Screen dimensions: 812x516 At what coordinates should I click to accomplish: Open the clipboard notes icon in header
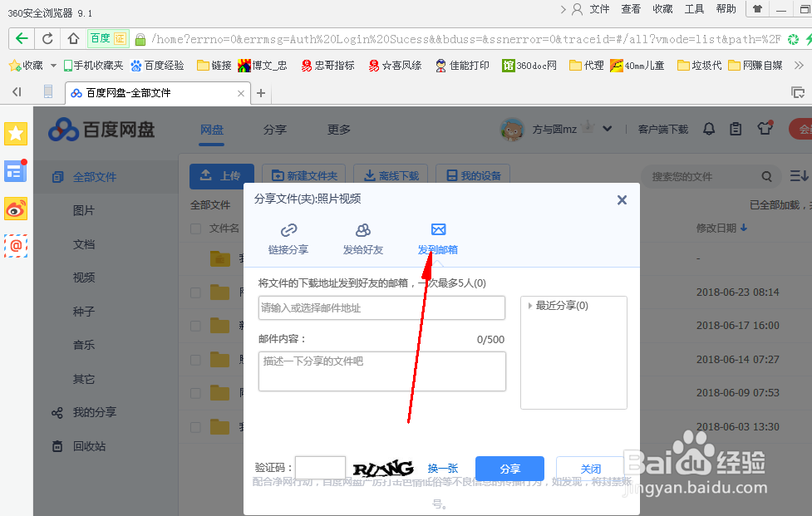pos(736,129)
